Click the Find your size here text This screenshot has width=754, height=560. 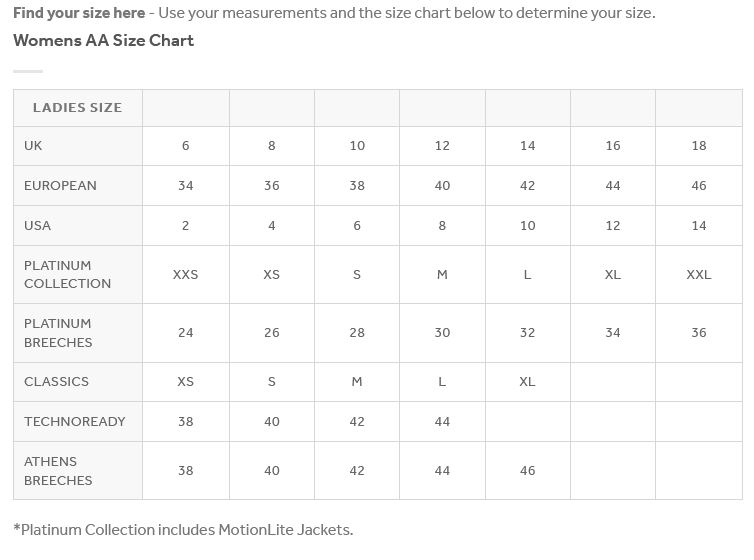79,13
